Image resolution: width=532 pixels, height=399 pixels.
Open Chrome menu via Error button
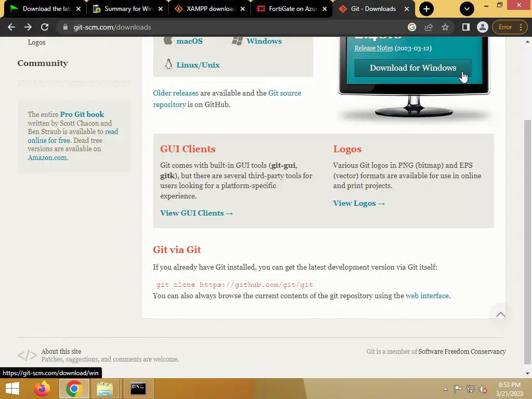(510, 27)
